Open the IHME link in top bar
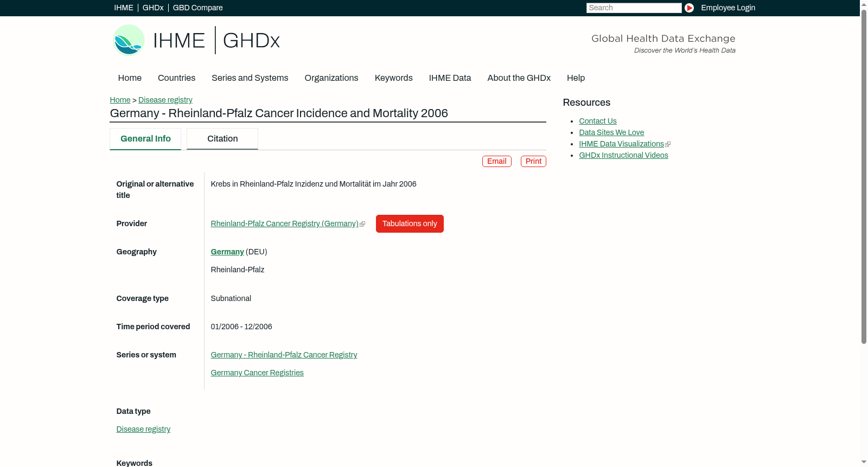The height and width of the screenshot is (467, 868). (x=124, y=8)
